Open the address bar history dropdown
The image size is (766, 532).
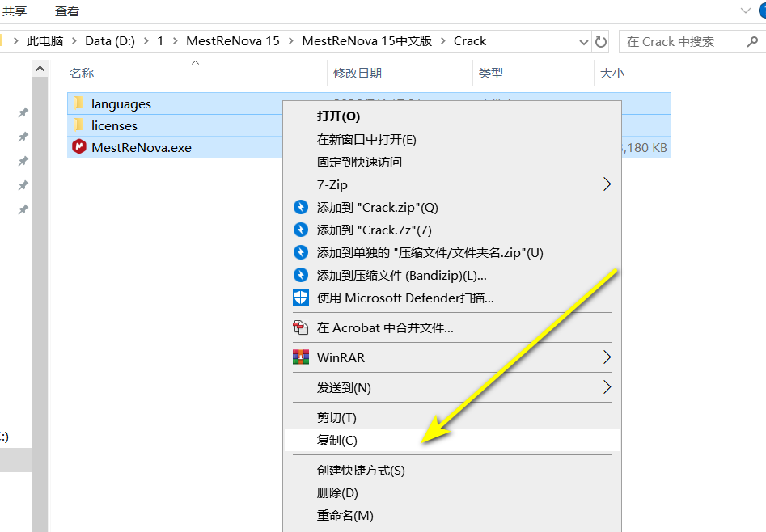[583, 43]
